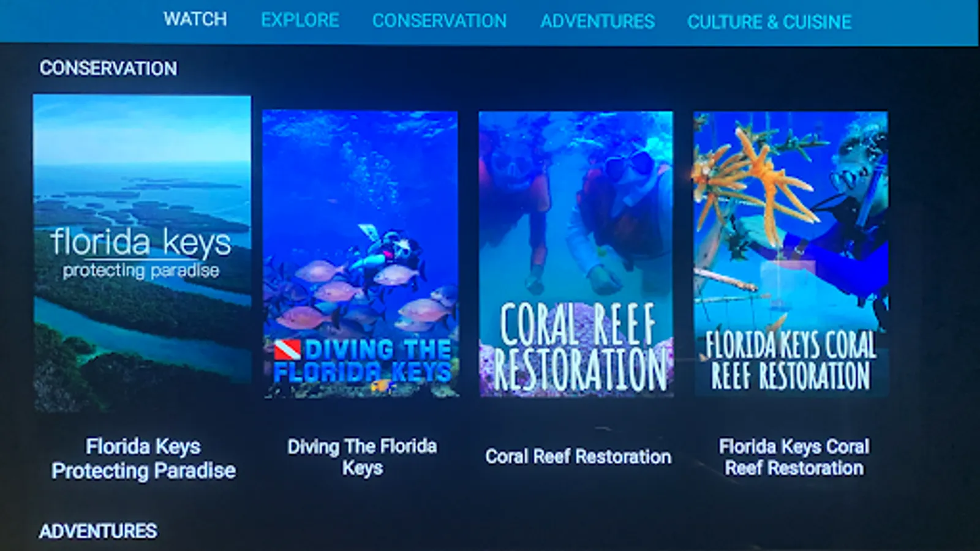Click the Diving The Florida Keys caption

coord(362,457)
